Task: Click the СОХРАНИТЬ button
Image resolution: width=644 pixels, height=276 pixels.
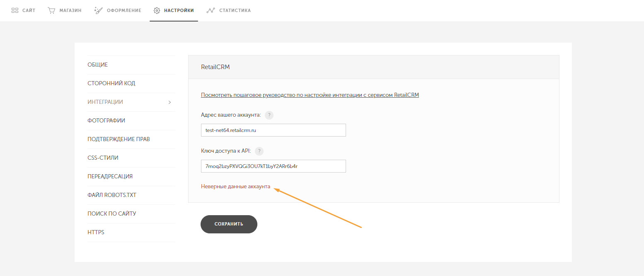Action: pyautogui.click(x=229, y=224)
